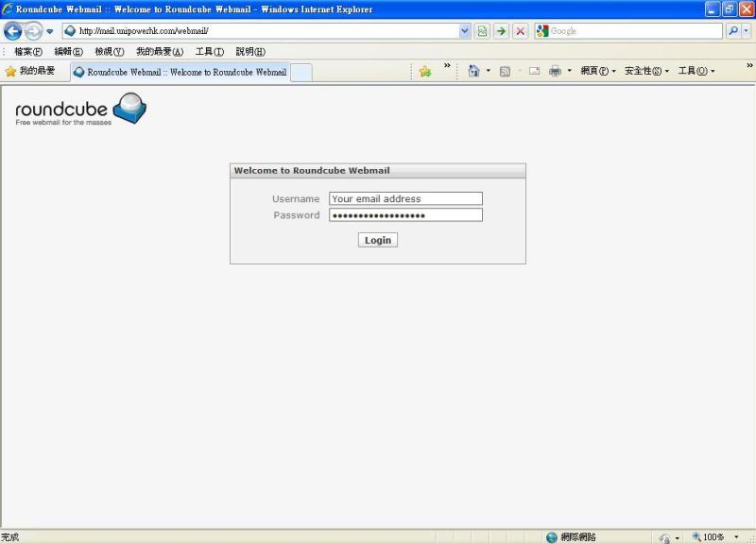The height and width of the screenshot is (544, 756).
Task: Expand the command bar overflow chevron
Action: [x=749, y=65]
